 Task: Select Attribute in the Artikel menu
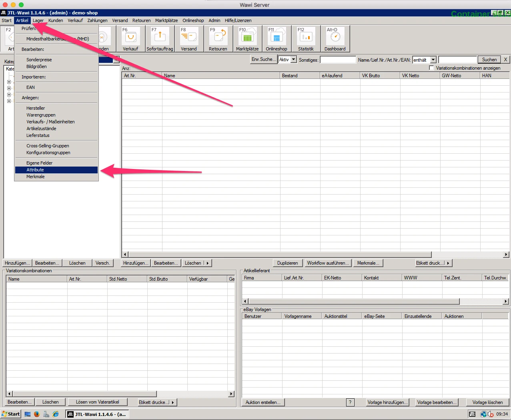click(56, 170)
